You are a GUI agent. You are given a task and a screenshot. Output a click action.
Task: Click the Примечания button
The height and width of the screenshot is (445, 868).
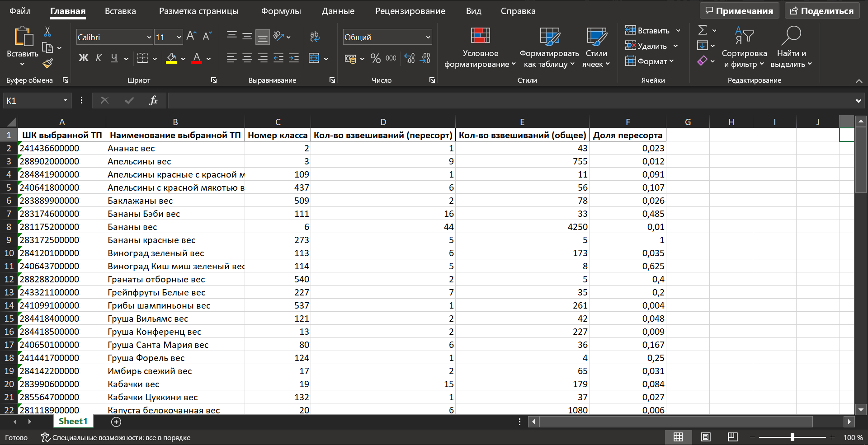(740, 11)
